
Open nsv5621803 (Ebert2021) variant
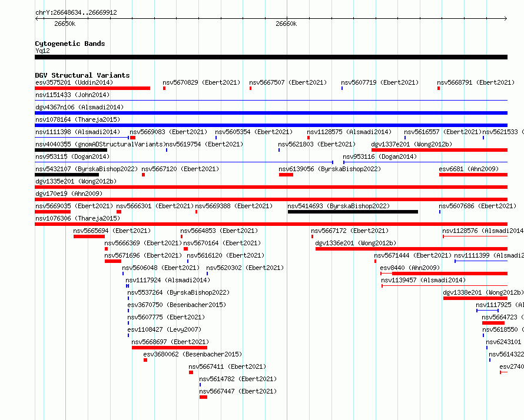point(317,144)
